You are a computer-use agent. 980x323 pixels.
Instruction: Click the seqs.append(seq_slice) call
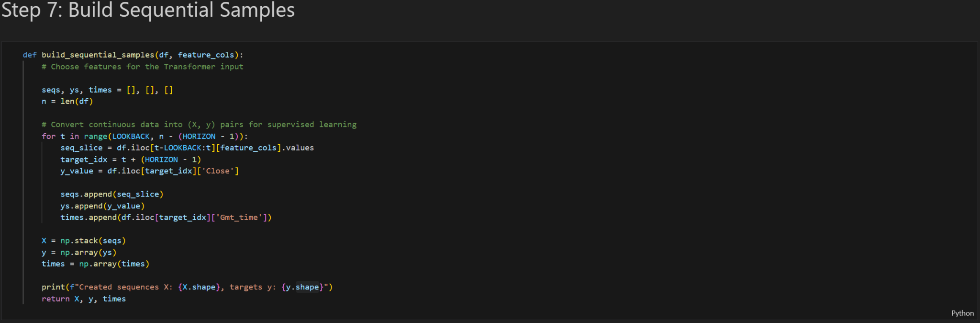pos(112,195)
